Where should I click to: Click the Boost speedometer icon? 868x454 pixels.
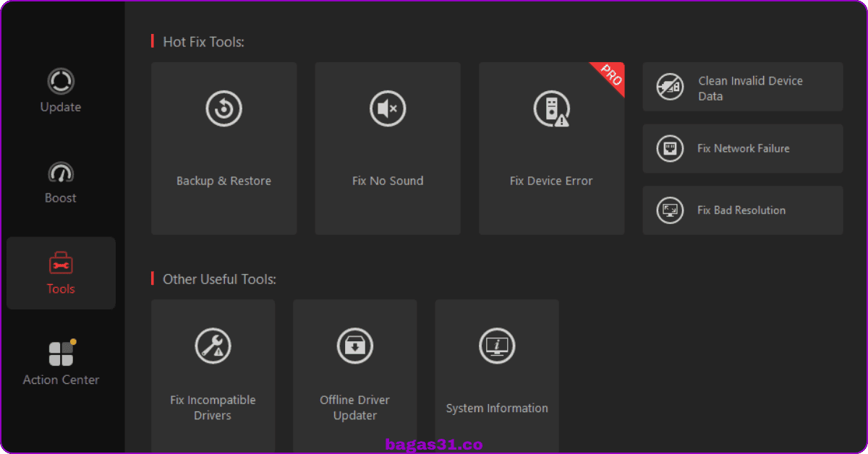[61, 173]
